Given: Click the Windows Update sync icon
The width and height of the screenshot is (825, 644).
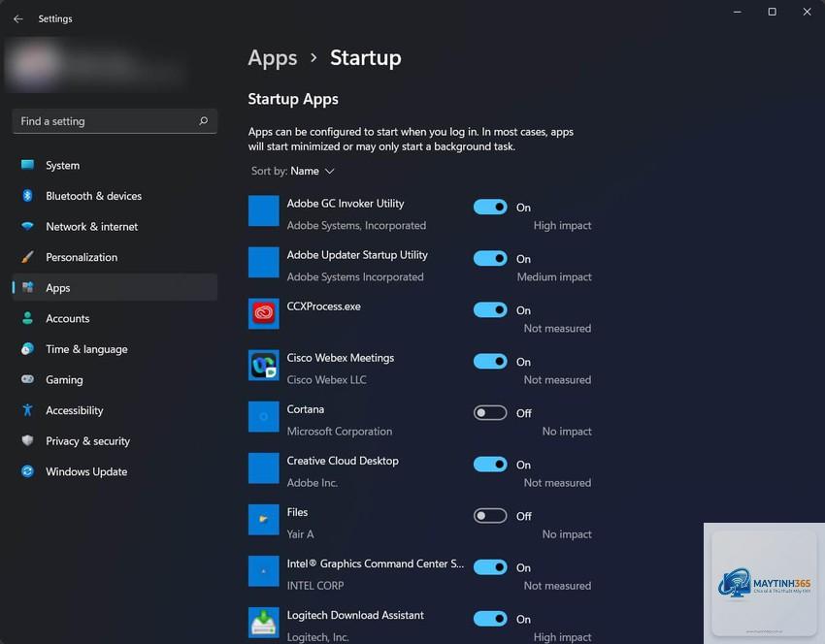Looking at the screenshot, I should pyautogui.click(x=27, y=471).
